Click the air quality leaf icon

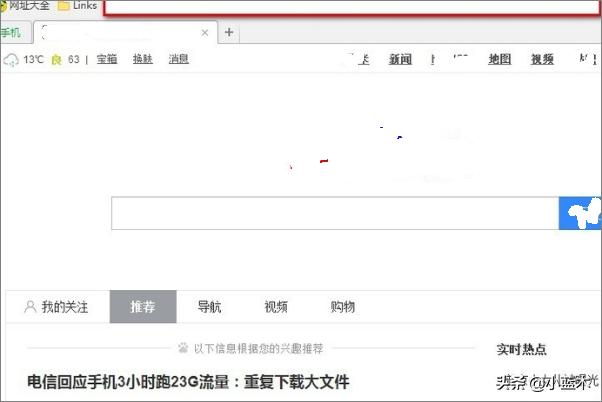57,60
